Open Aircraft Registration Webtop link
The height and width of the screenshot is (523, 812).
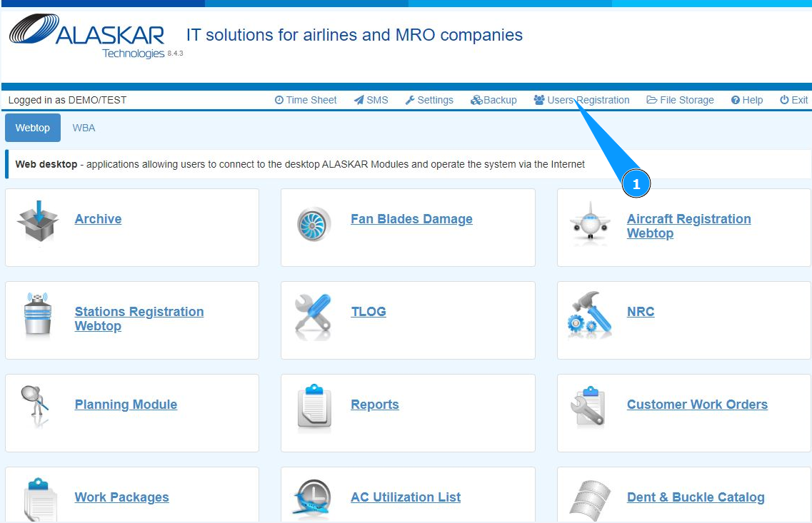tap(688, 226)
